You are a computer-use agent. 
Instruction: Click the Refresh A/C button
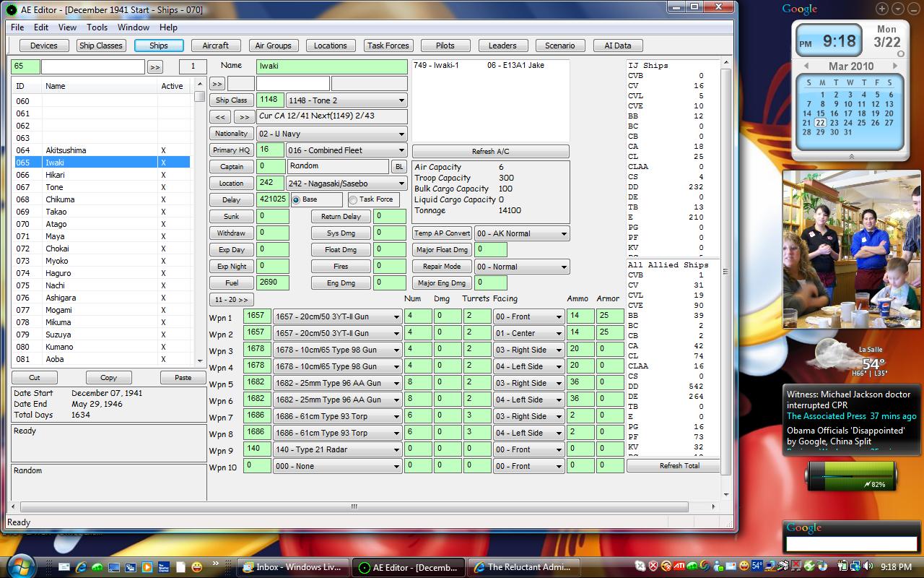[490, 152]
